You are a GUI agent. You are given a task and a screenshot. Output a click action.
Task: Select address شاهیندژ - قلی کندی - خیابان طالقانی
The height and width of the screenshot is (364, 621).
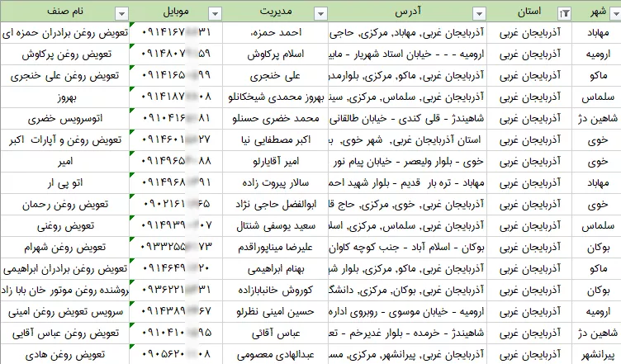408,118
